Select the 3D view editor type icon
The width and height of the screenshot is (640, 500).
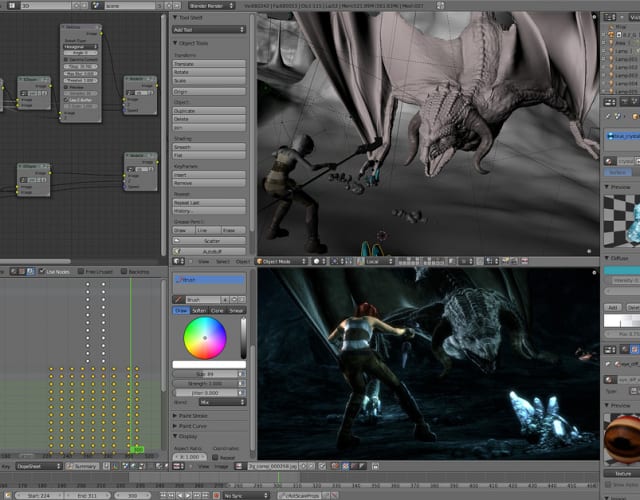tap(177, 261)
